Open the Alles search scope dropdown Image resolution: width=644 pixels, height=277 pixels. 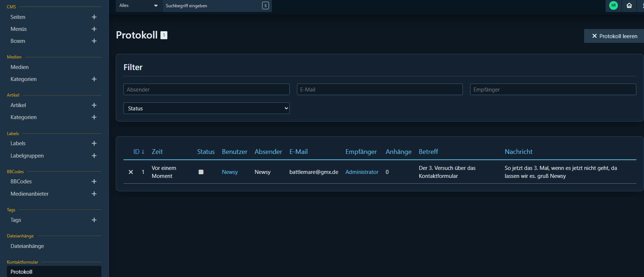pos(139,5)
